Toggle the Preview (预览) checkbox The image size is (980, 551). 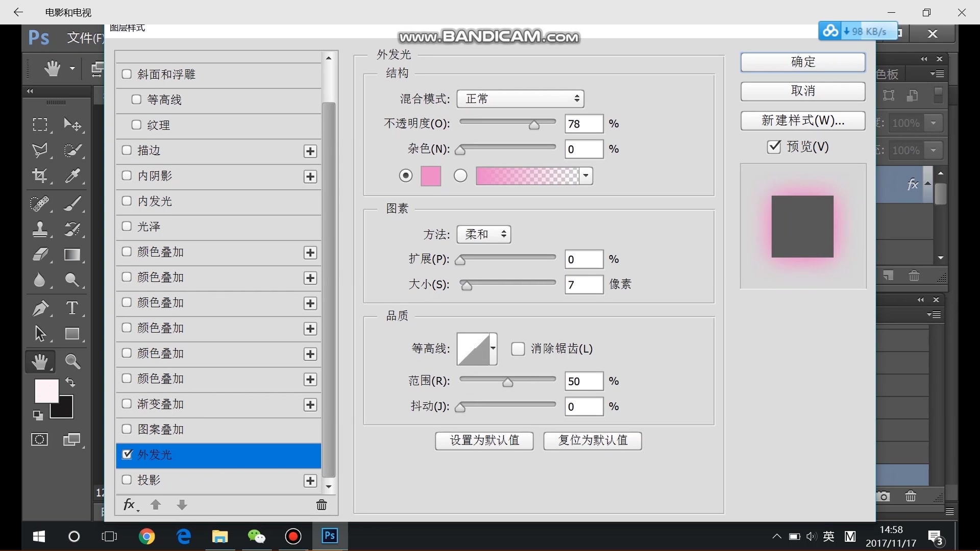pos(774,146)
